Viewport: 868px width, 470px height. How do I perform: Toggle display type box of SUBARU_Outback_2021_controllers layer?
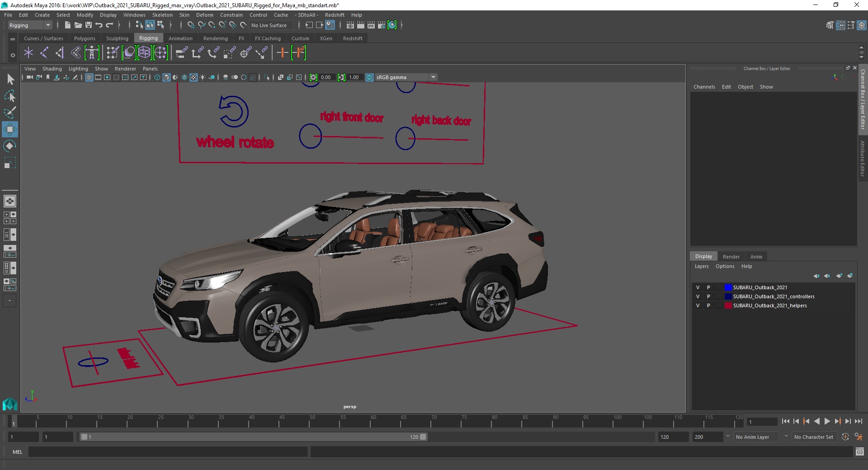[719, 296]
